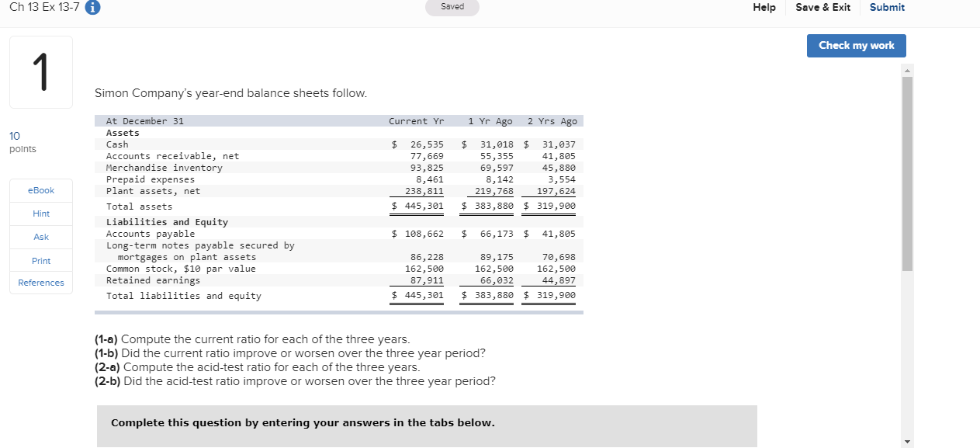Click the value 77,669 in the table
The height and width of the screenshot is (448, 980).
[427, 156]
